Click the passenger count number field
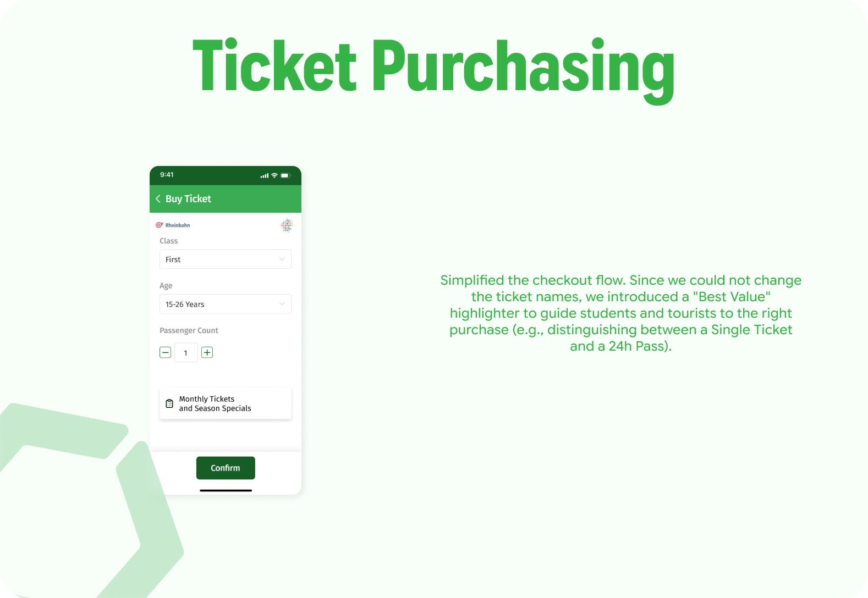868x598 pixels. point(186,353)
